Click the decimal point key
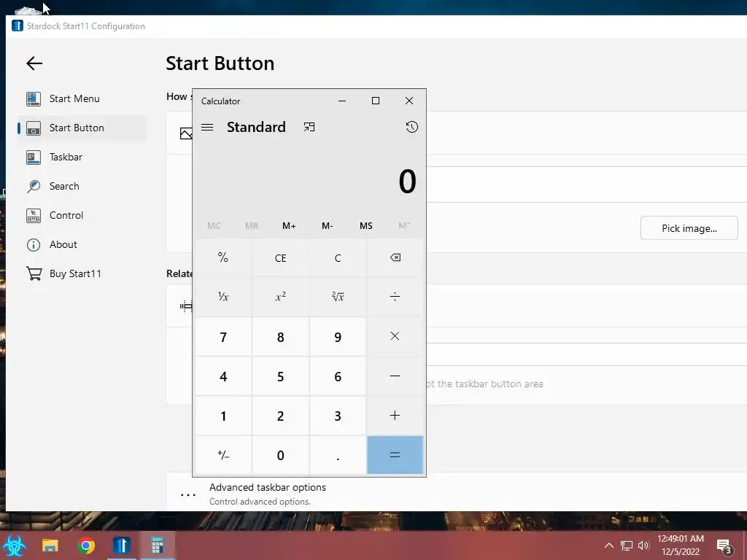The image size is (747, 560). pos(338,455)
